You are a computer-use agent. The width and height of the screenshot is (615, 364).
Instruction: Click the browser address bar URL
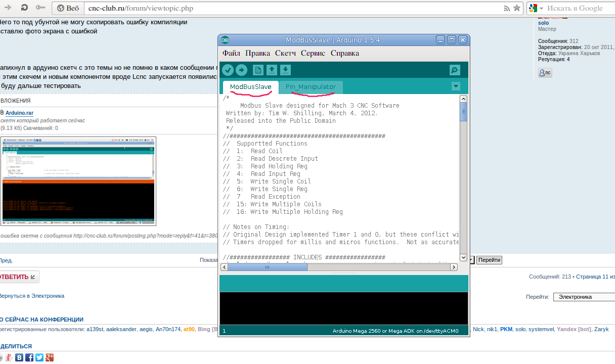tap(141, 9)
